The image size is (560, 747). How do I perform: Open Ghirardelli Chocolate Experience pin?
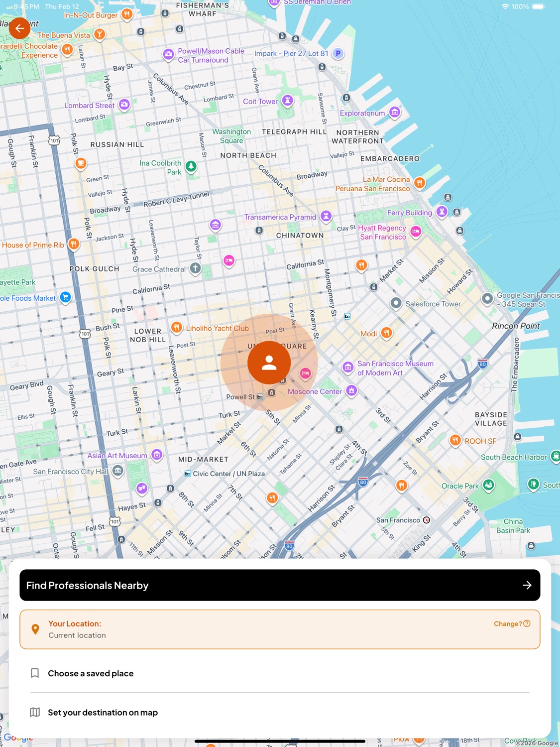67,49
